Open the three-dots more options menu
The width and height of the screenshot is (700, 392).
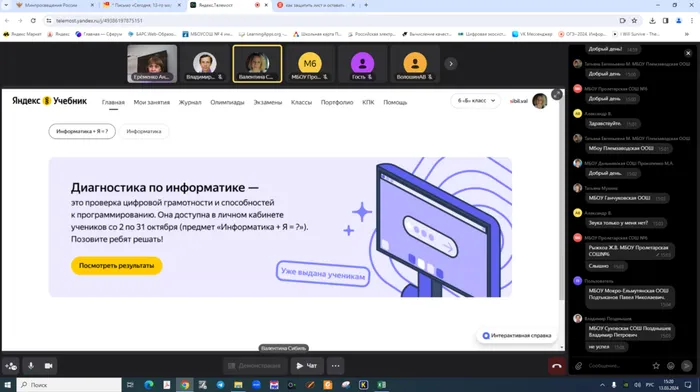tap(335, 366)
